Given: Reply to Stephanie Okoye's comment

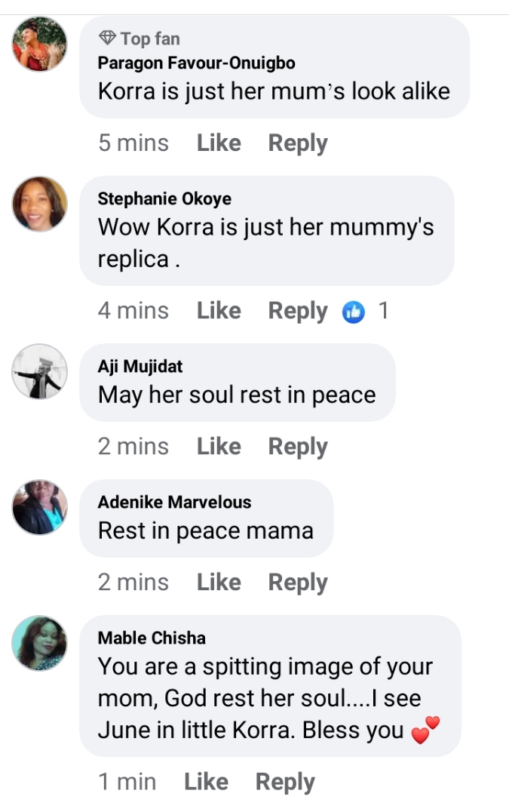Looking at the screenshot, I should [298, 311].
